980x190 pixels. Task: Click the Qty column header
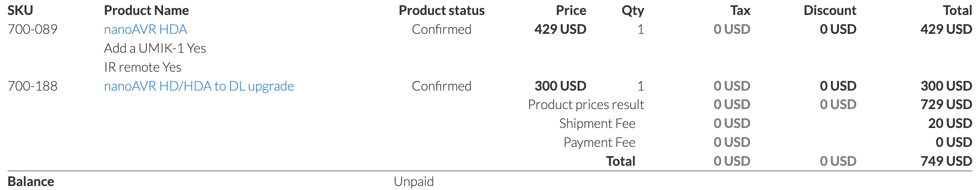click(x=632, y=11)
